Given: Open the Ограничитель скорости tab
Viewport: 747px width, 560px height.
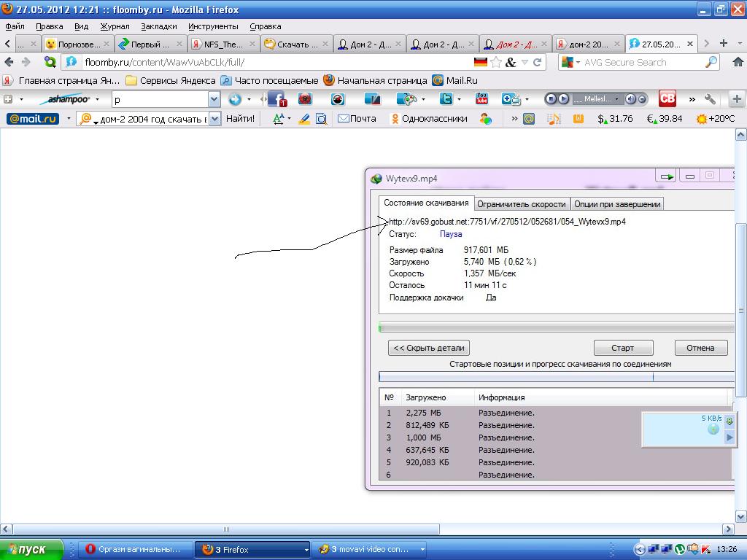Looking at the screenshot, I should coord(521,204).
